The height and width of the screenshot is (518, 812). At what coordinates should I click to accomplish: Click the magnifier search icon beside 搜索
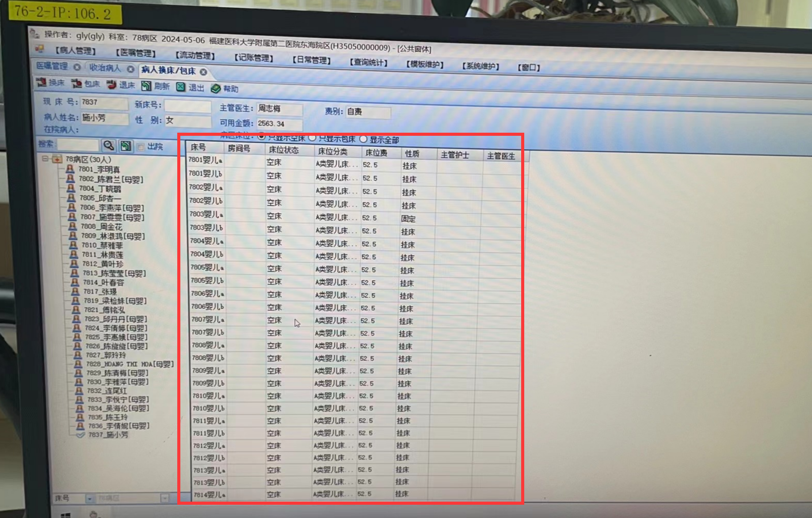(x=109, y=146)
